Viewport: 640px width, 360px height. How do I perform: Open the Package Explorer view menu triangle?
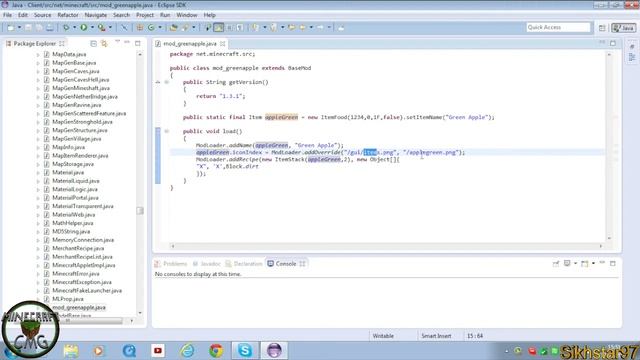(x=118, y=42)
